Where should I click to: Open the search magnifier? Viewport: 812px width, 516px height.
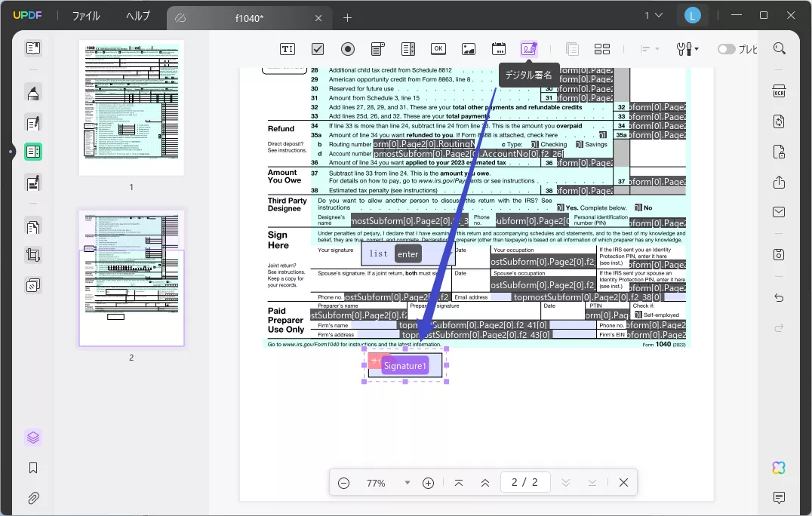tap(780, 48)
